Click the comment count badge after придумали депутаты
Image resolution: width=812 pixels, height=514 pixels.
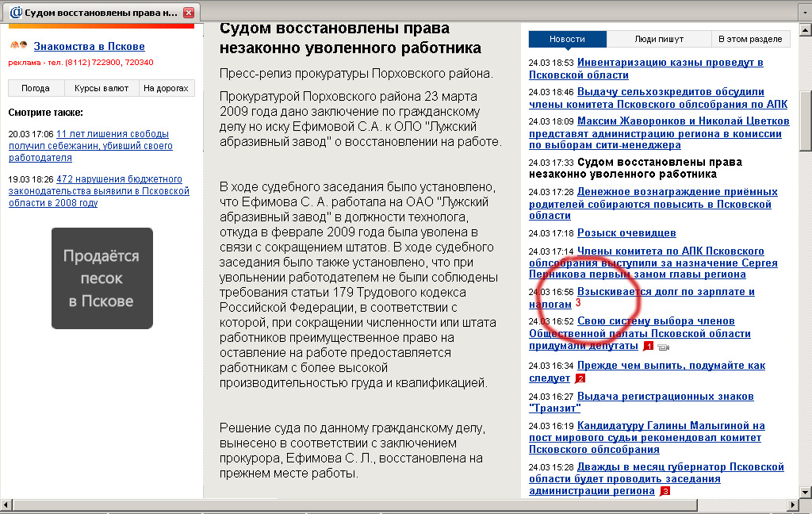point(649,346)
